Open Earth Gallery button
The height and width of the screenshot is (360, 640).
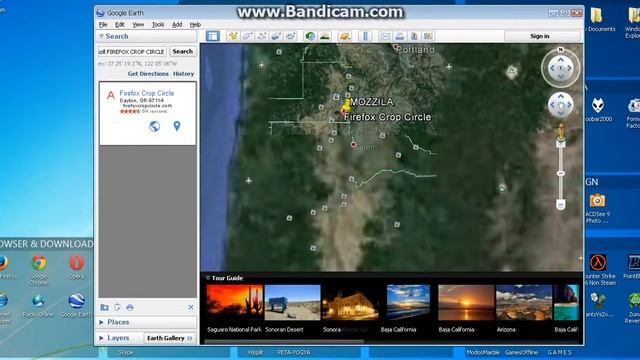click(170, 338)
